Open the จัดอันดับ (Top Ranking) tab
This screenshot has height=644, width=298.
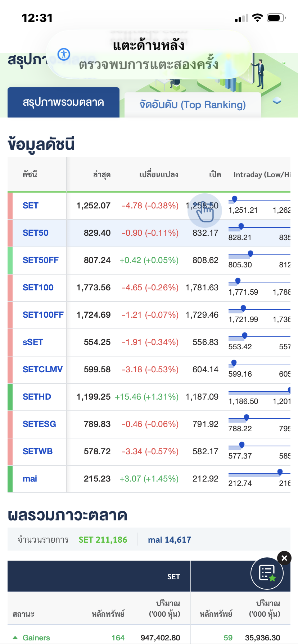[193, 105]
